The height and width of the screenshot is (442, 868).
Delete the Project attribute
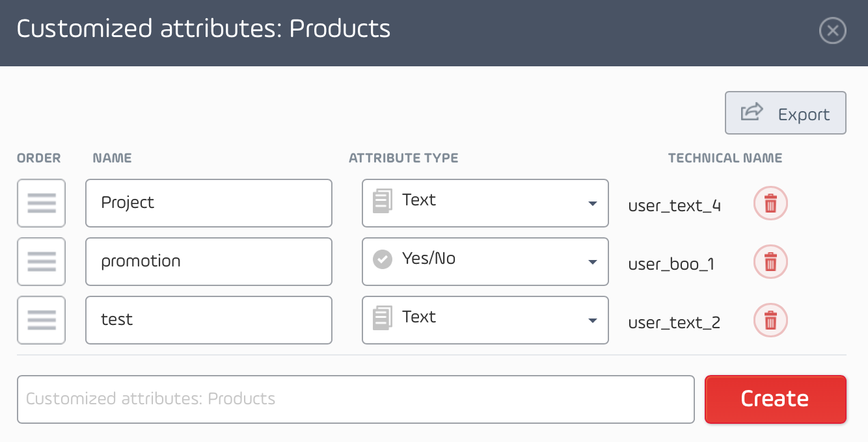click(x=770, y=204)
